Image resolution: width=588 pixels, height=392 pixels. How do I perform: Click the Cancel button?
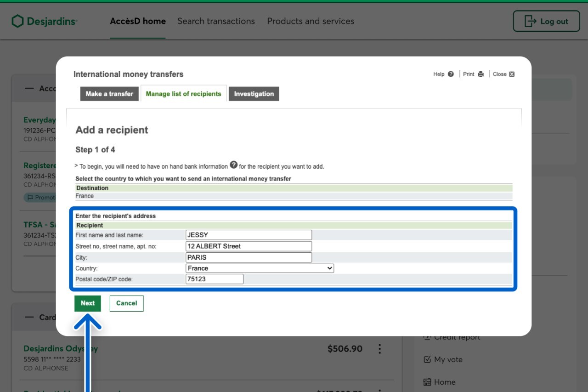tap(126, 303)
